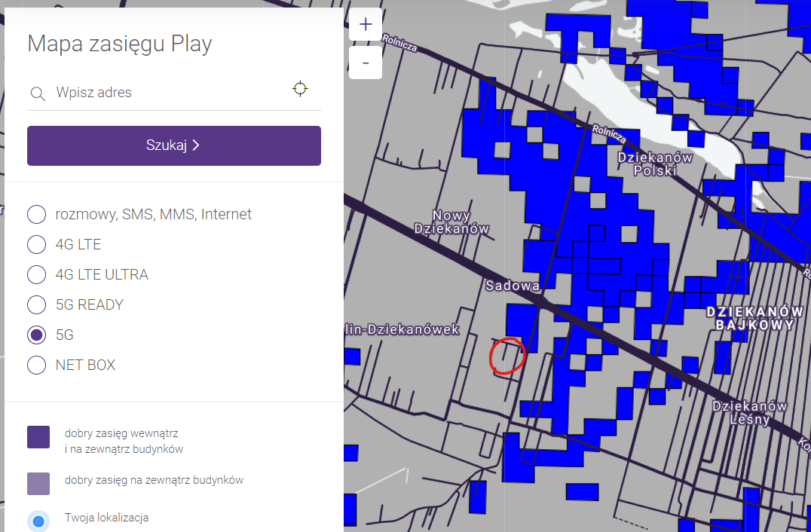Image resolution: width=811 pixels, height=532 pixels.
Task: Zoom out with the minus button
Action: tap(366, 63)
